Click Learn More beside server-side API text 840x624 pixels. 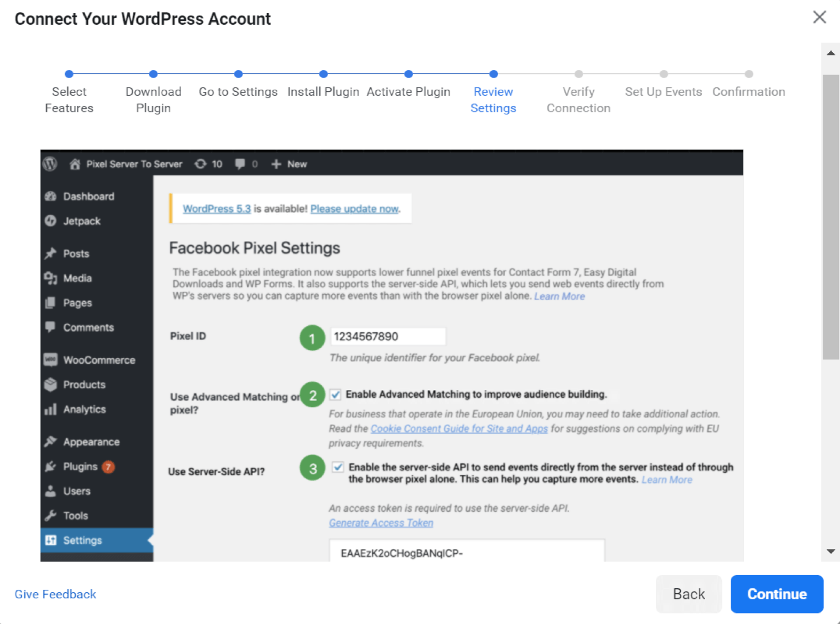tap(667, 480)
